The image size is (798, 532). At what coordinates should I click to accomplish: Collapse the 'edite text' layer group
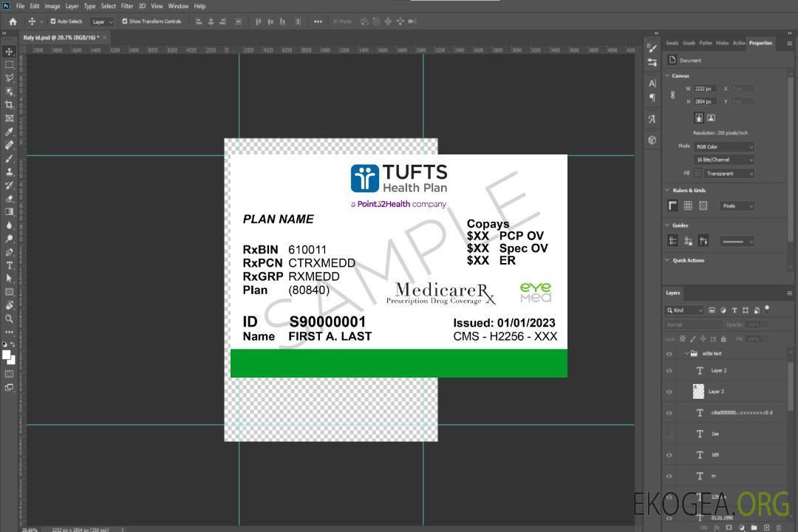683,354
